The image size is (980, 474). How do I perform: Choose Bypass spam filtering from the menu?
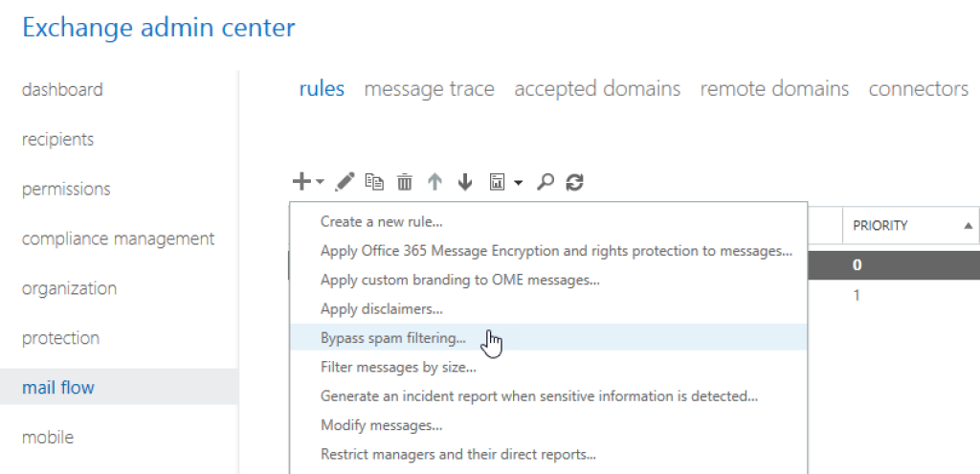click(393, 338)
